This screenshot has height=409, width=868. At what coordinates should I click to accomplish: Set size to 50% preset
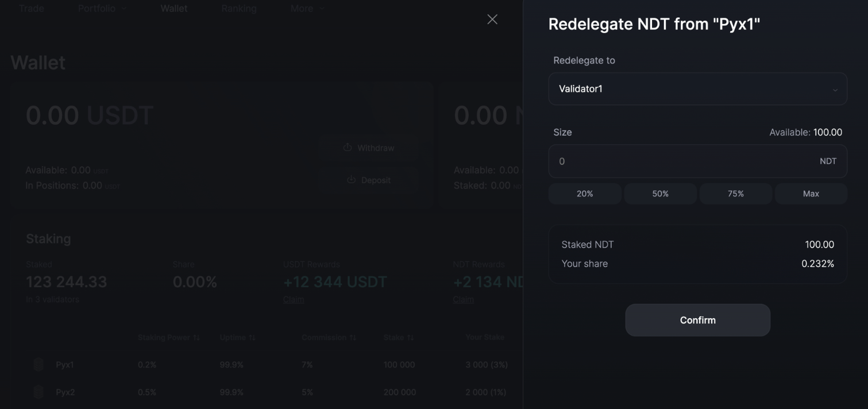660,194
